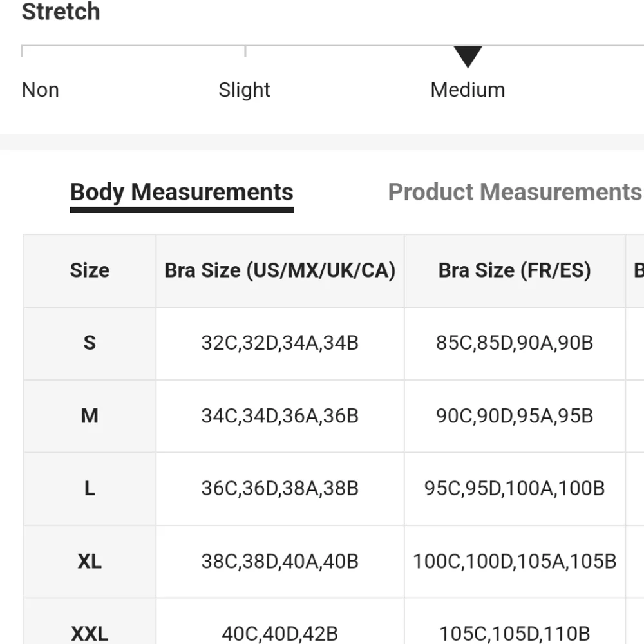
Task: Select the M size row label
Action: [x=90, y=416]
